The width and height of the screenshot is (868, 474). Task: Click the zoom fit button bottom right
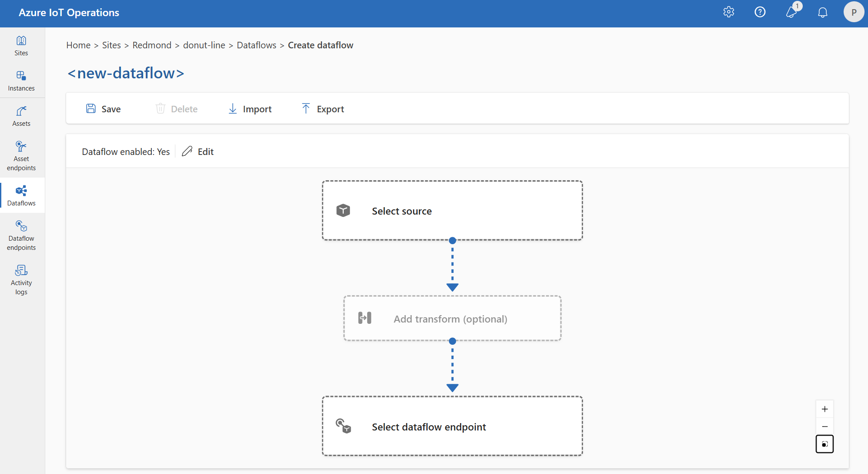click(825, 445)
